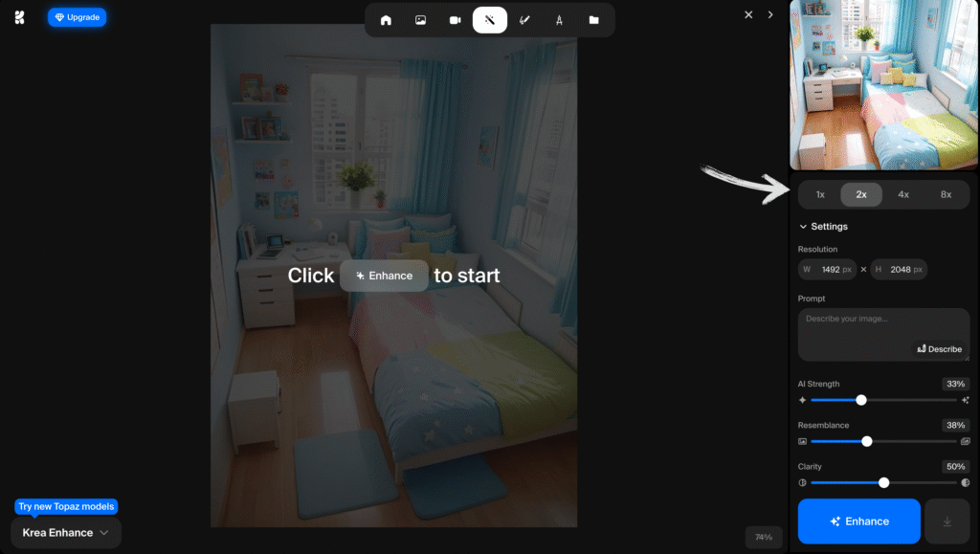The height and width of the screenshot is (554, 980).
Task: Open the Assets folder icon
Action: coord(593,19)
